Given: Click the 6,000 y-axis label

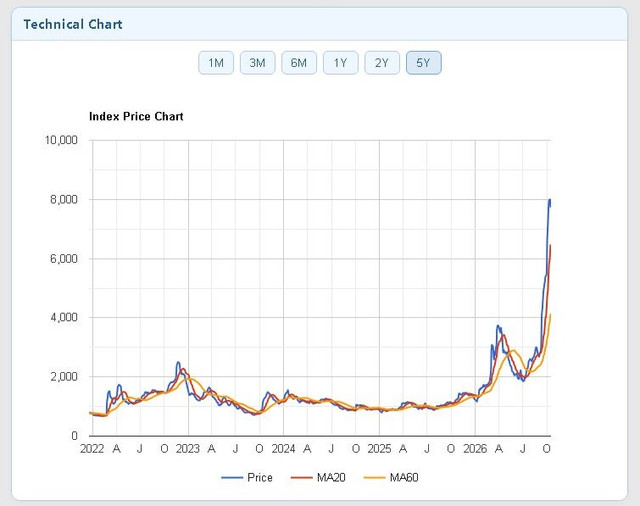Looking at the screenshot, I should click(x=64, y=259).
